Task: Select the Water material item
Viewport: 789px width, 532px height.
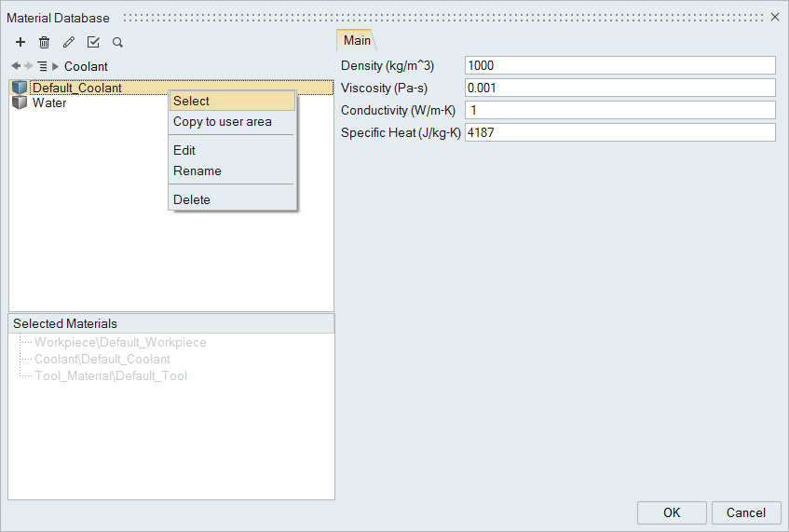Action: pyautogui.click(x=48, y=103)
